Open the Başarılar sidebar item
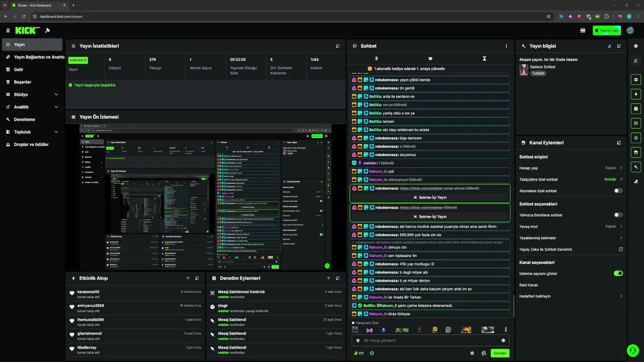Viewport: 644px width, 362px height. point(32,82)
